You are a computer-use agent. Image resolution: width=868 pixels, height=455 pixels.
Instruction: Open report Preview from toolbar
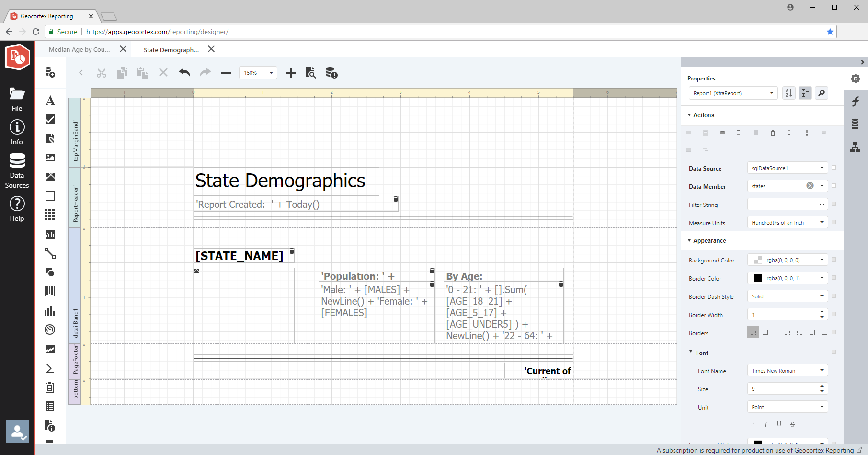[310, 73]
